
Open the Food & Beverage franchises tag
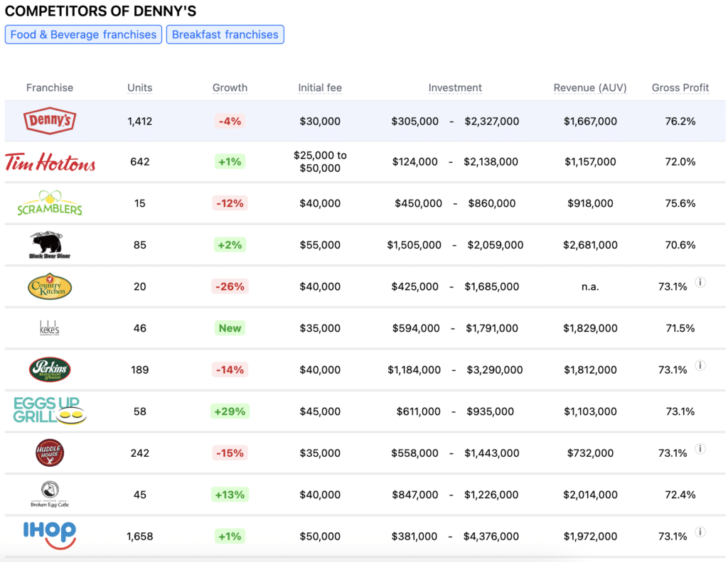point(84,35)
